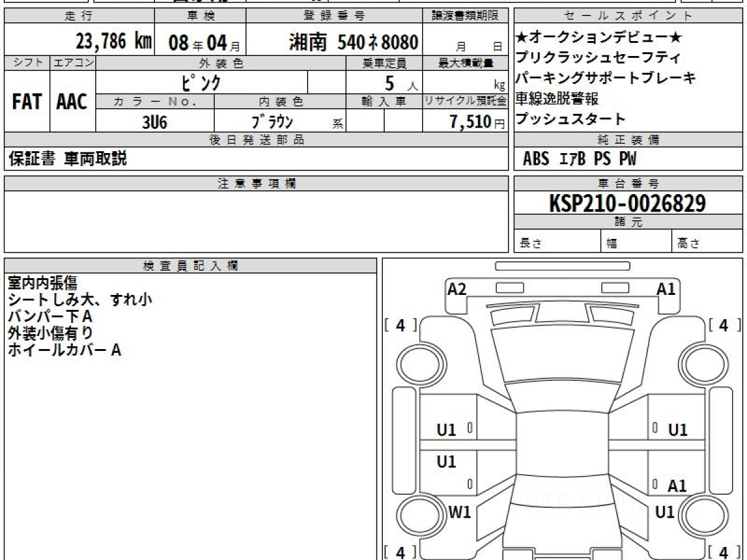Click the シフト label

tap(27, 63)
